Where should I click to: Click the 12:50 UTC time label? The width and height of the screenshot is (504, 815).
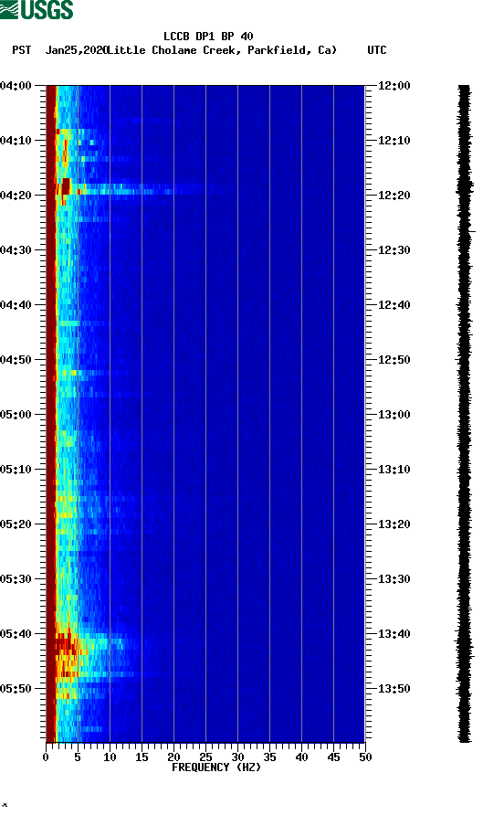click(394, 360)
